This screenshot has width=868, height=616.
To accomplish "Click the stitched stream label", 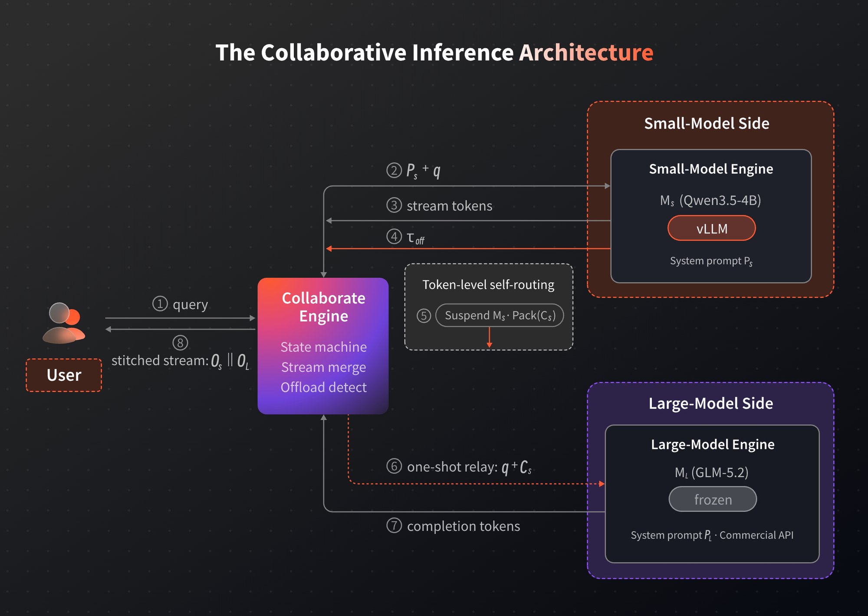I will pyautogui.click(x=181, y=361).
